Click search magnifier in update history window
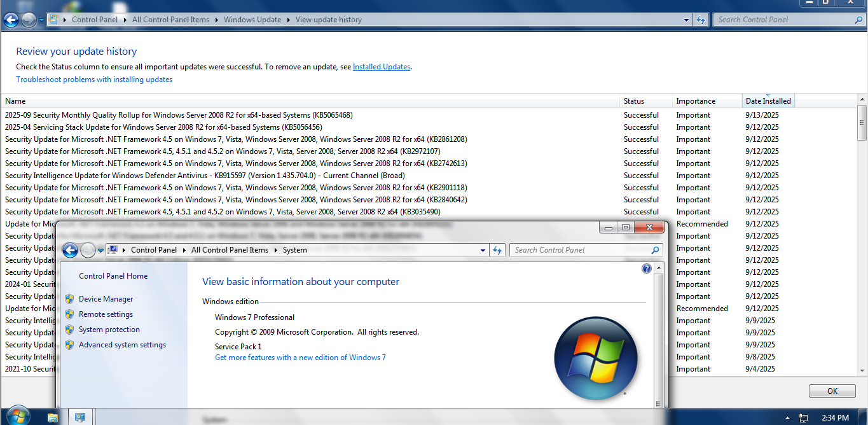 coord(858,20)
